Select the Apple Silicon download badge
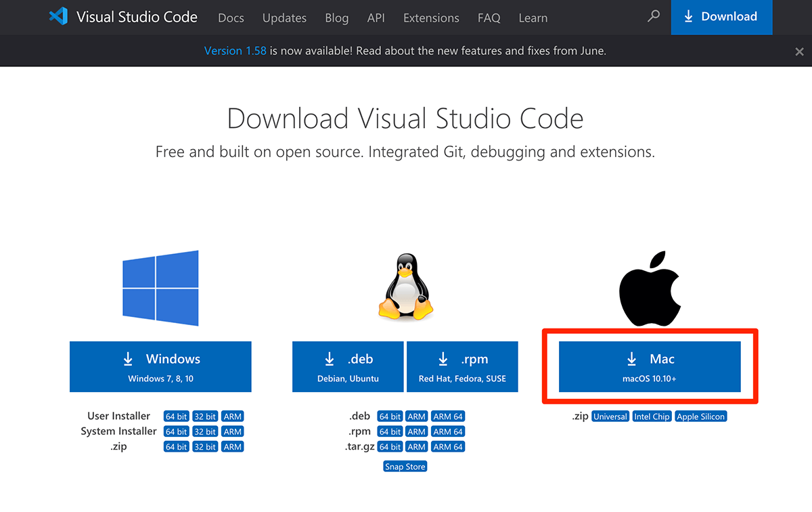Screen dimensions: 812x512 (x=700, y=416)
